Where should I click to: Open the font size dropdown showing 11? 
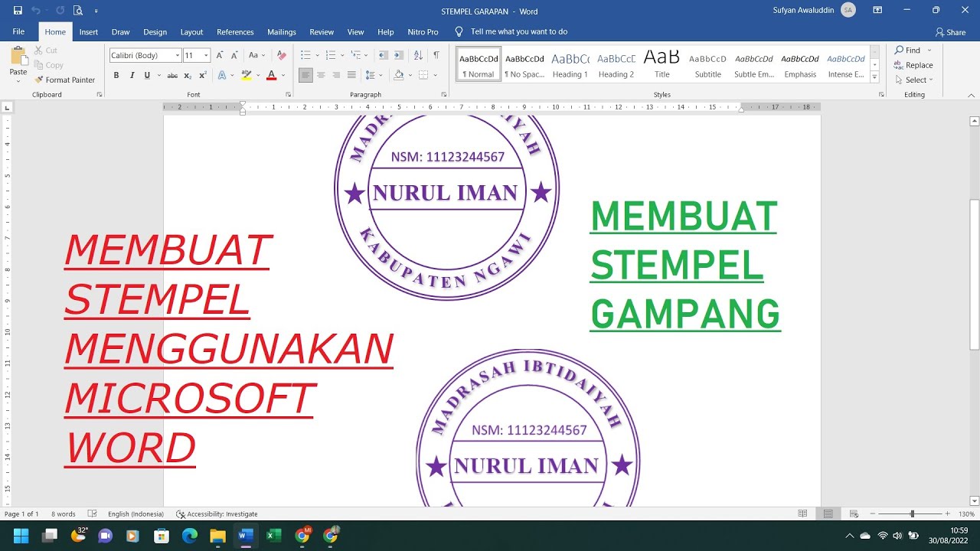(x=206, y=55)
